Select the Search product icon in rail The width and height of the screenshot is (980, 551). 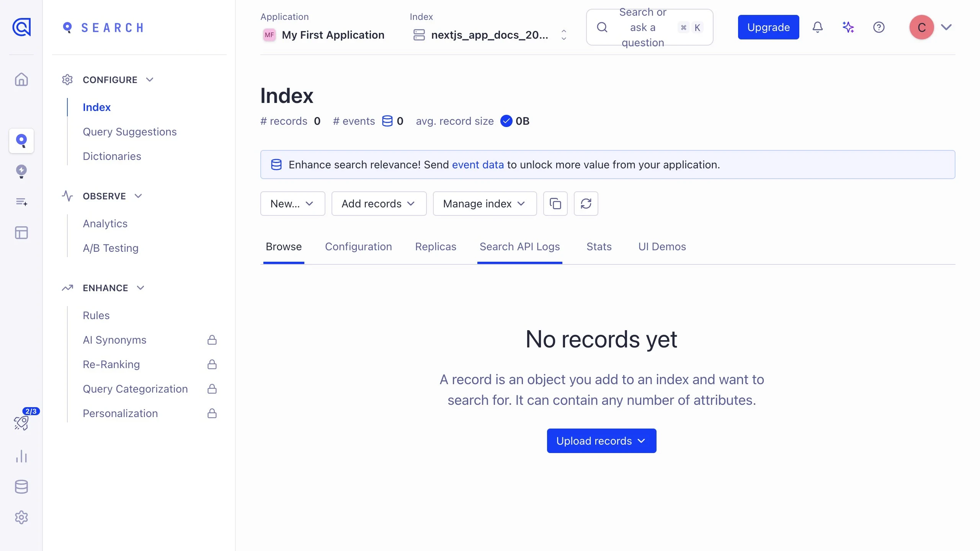tap(21, 141)
